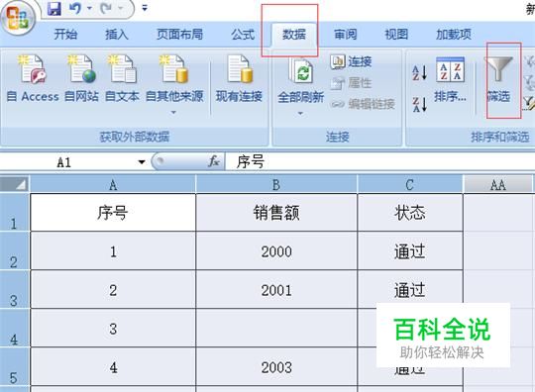The width and height of the screenshot is (535, 392).
Task: Open the Customize Quick Access Toolbar dropdown
Action: 145,8
